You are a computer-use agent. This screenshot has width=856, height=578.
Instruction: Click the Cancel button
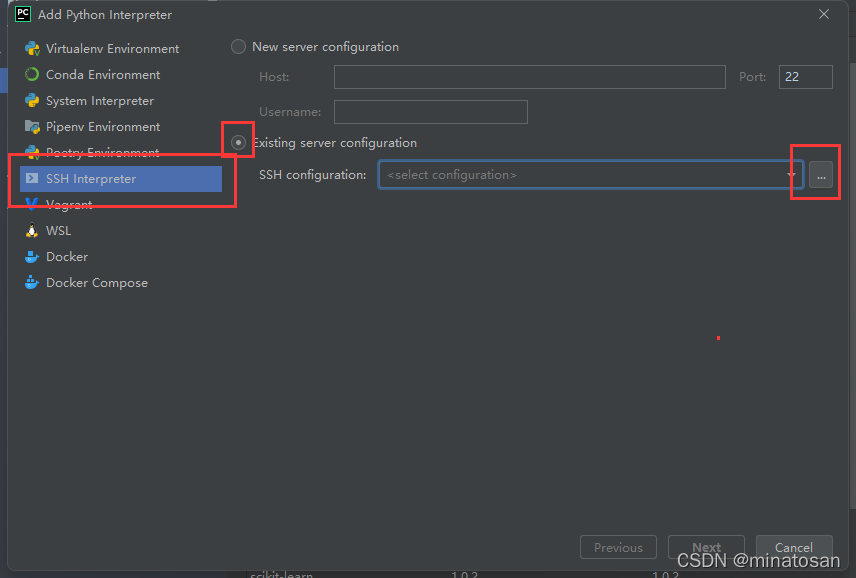(794, 547)
